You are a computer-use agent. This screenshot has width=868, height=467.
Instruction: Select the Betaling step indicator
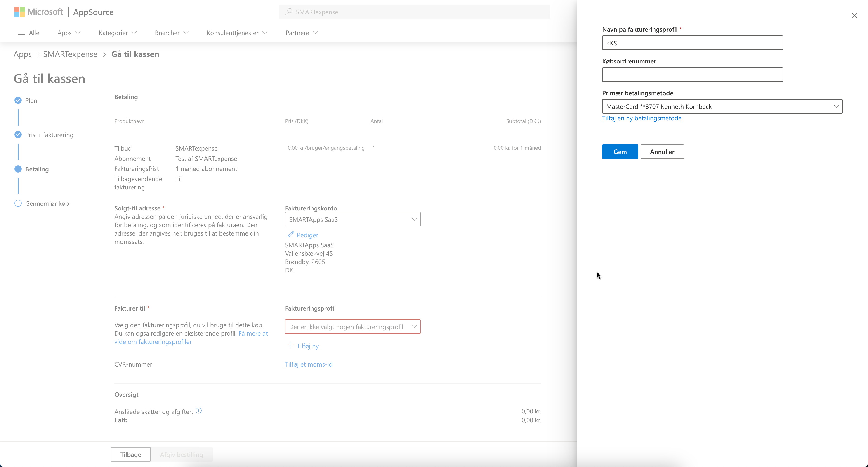(18, 169)
